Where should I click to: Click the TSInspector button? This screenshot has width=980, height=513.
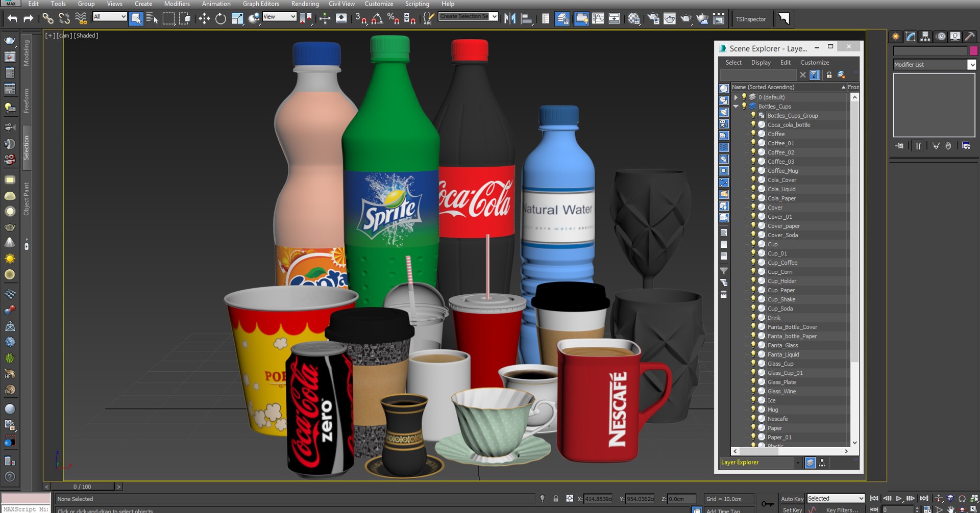tap(750, 19)
